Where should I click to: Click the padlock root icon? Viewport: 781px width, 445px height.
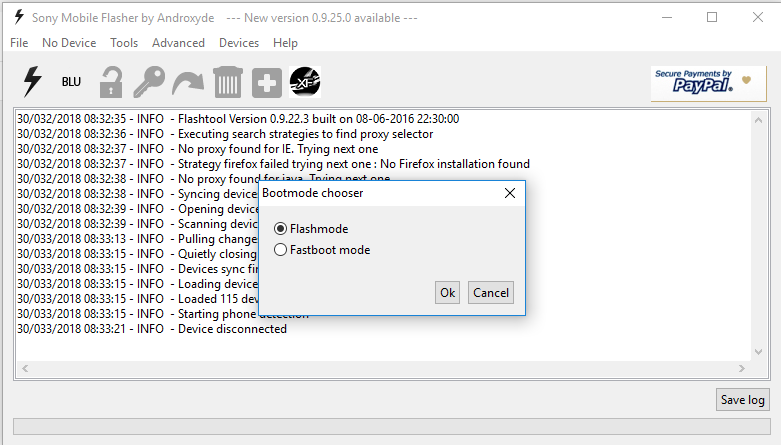coord(111,82)
